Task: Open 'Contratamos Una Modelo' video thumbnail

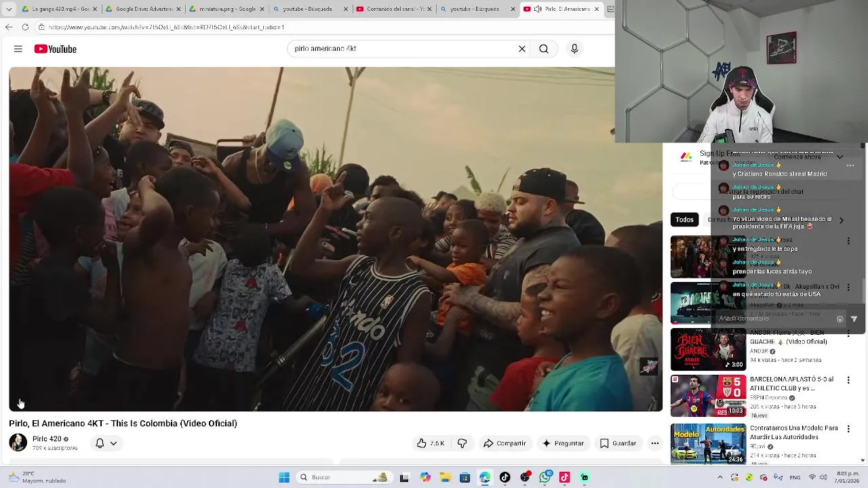Action: coord(708,444)
